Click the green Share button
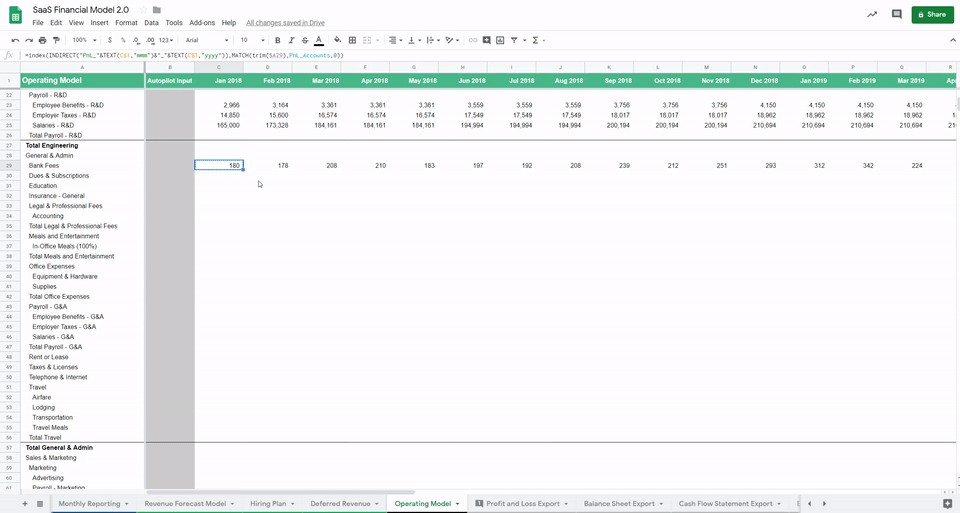Screen dimensions: 960x513 coord(932,14)
